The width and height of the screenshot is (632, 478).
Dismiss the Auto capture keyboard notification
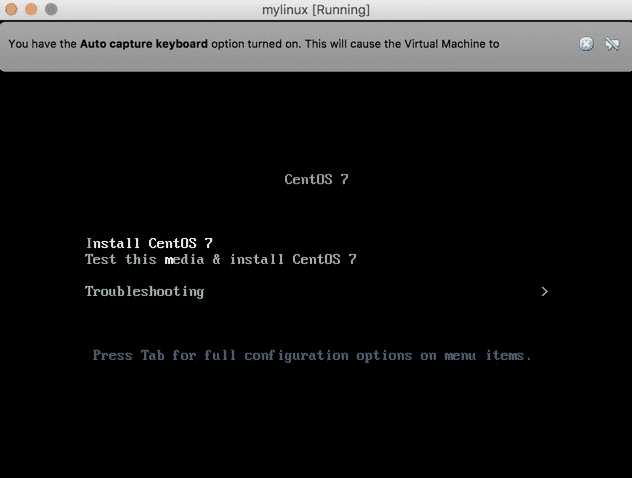click(x=587, y=44)
